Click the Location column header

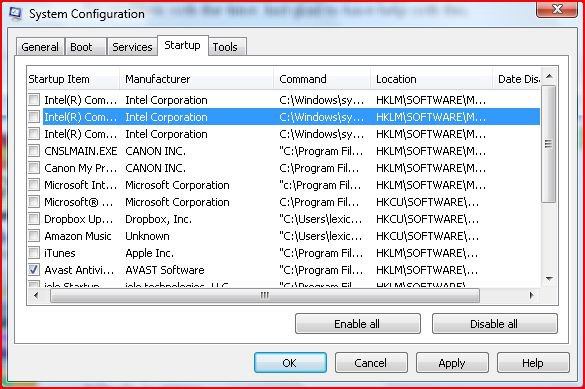pos(431,79)
